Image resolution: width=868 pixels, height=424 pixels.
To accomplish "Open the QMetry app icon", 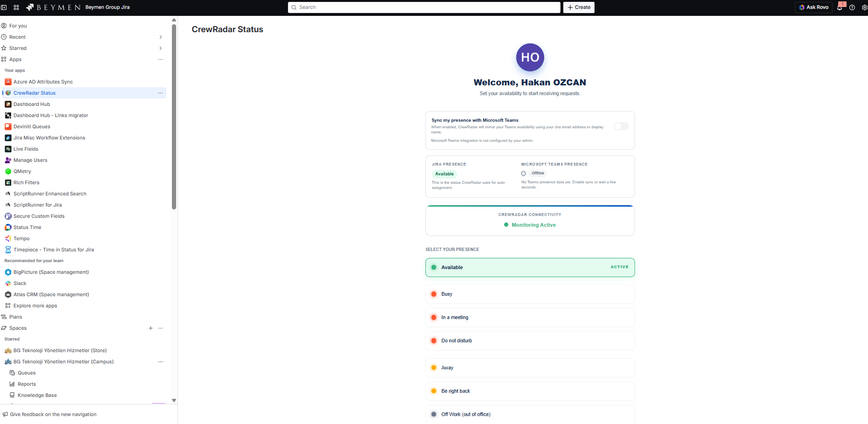I will coord(8,171).
